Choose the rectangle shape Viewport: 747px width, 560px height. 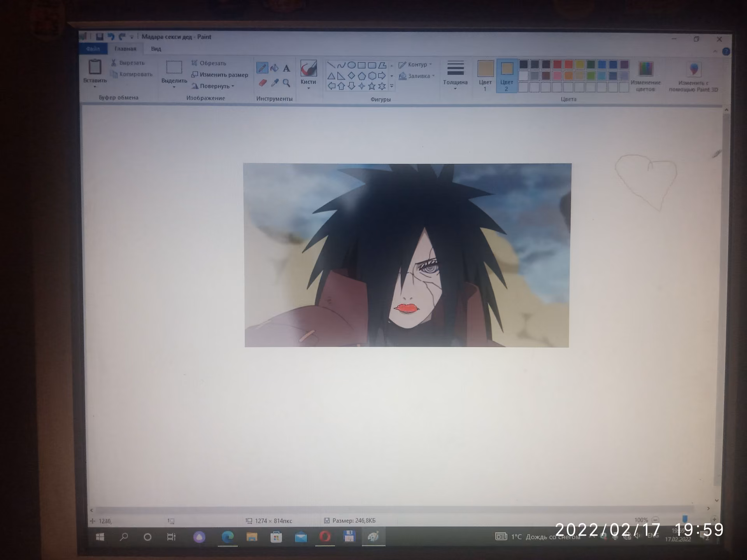point(361,65)
